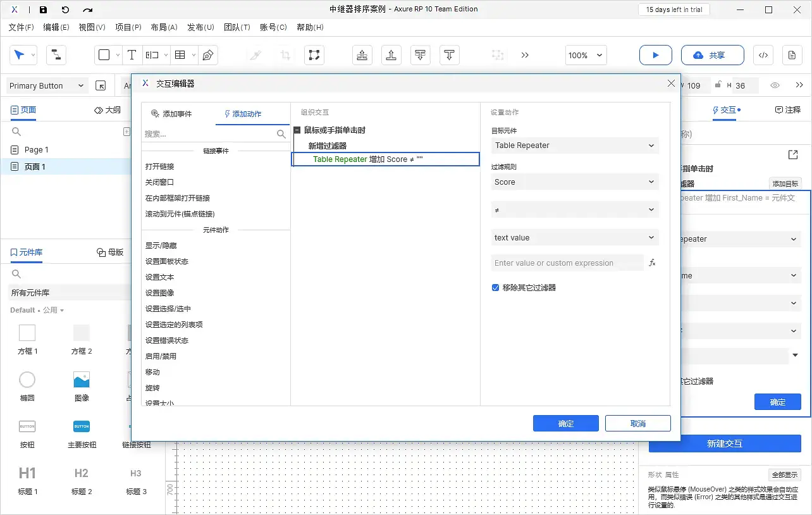Close the interaction editor dialog
The image size is (812, 515).
pos(671,84)
